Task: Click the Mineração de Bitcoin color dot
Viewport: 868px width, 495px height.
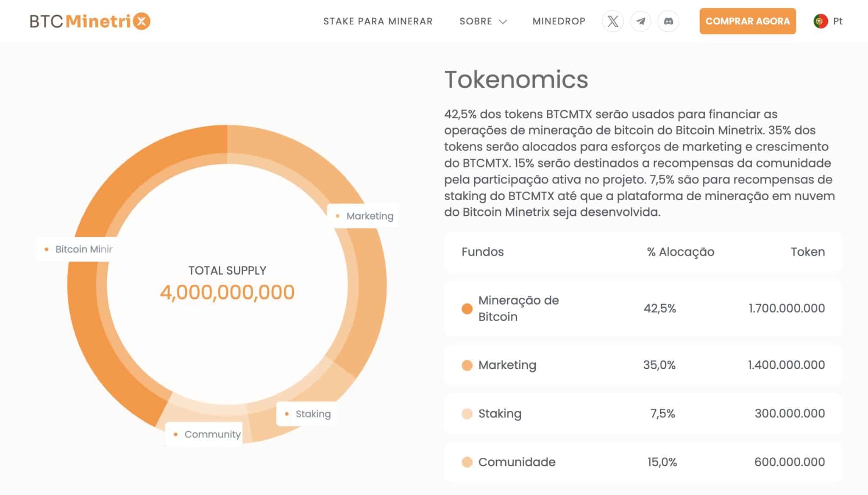Action: tap(467, 309)
